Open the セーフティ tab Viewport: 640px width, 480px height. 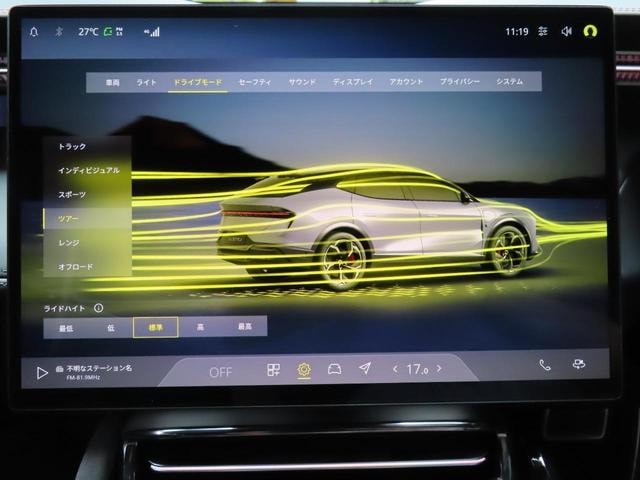(255, 82)
